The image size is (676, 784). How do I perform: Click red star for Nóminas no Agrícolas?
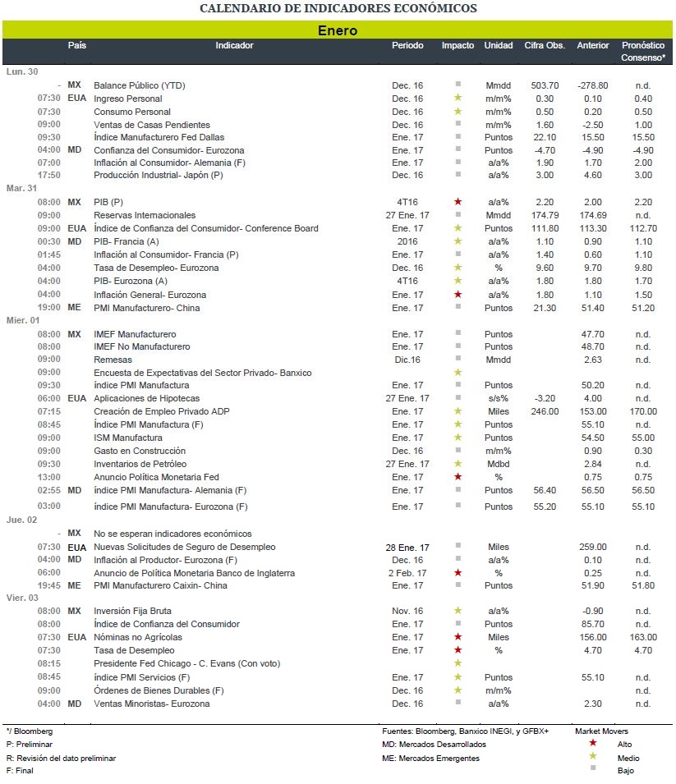click(x=458, y=636)
